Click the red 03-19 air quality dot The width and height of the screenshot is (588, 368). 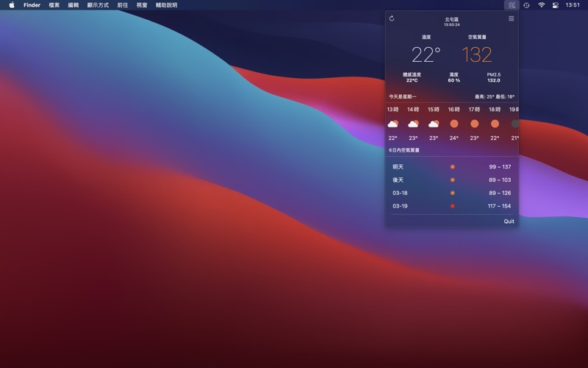453,206
